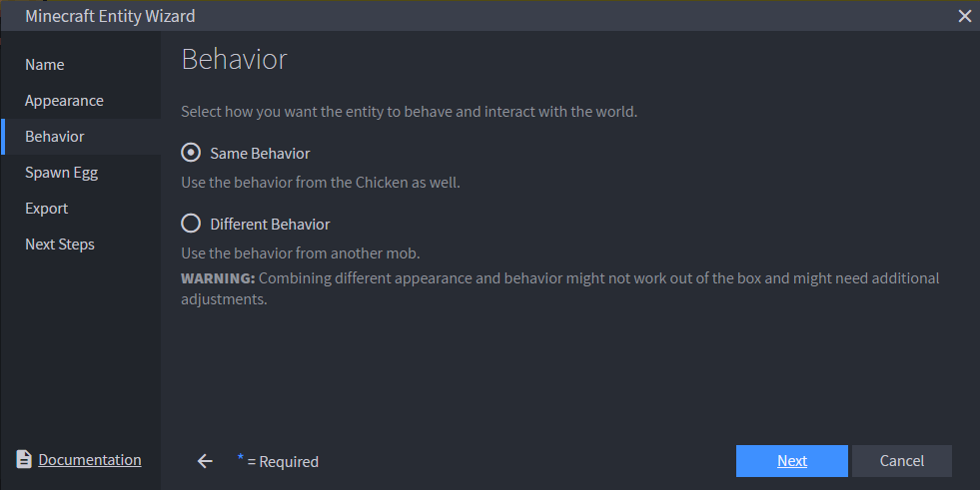The width and height of the screenshot is (980, 490).
Task: Click the Documentation file icon
Action: (x=24, y=459)
